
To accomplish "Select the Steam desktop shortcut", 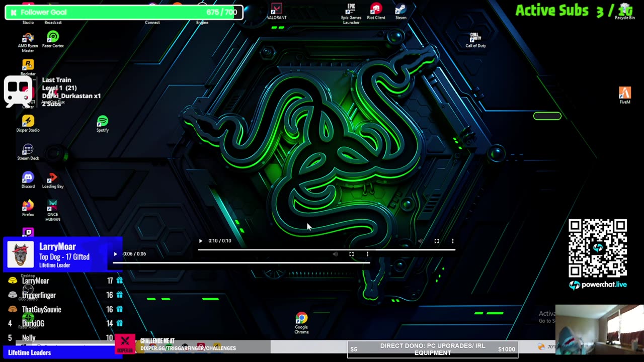I will pos(400,11).
